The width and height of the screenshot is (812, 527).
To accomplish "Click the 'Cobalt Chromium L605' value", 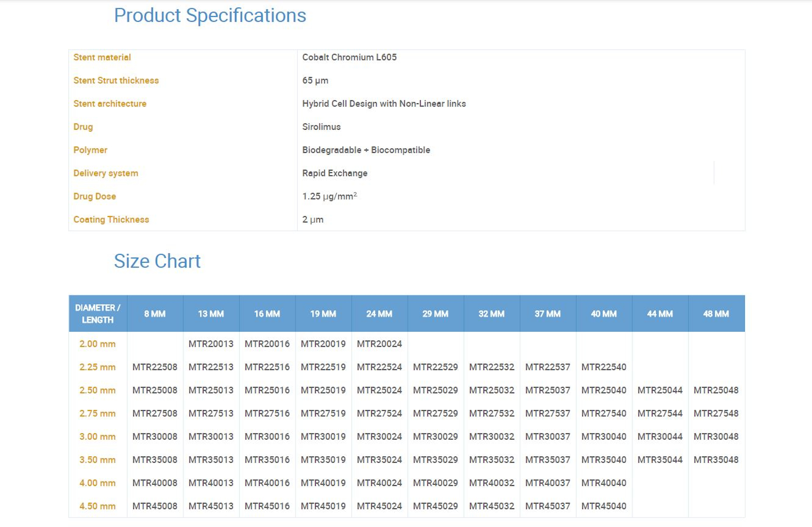I will (349, 57).
